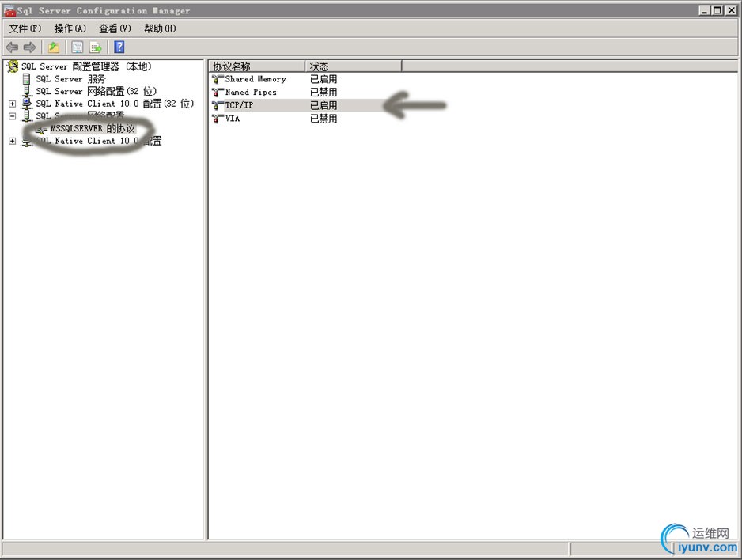Click the Shared Memory protocol icon
Image resolution: width=742 pixels, height=560 pixels.
218,79
